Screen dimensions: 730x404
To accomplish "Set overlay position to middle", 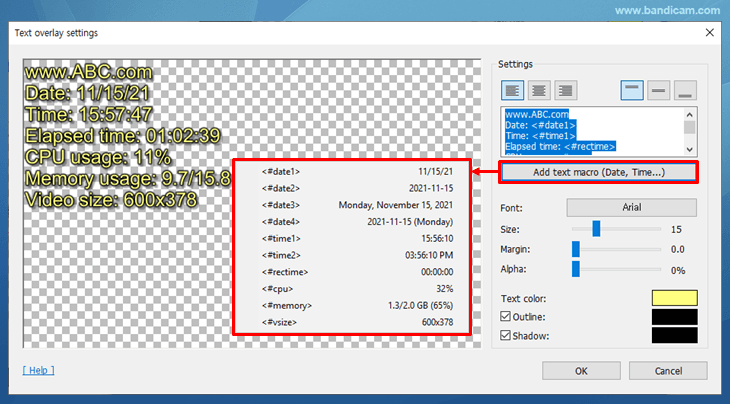I will pos(658,90).
